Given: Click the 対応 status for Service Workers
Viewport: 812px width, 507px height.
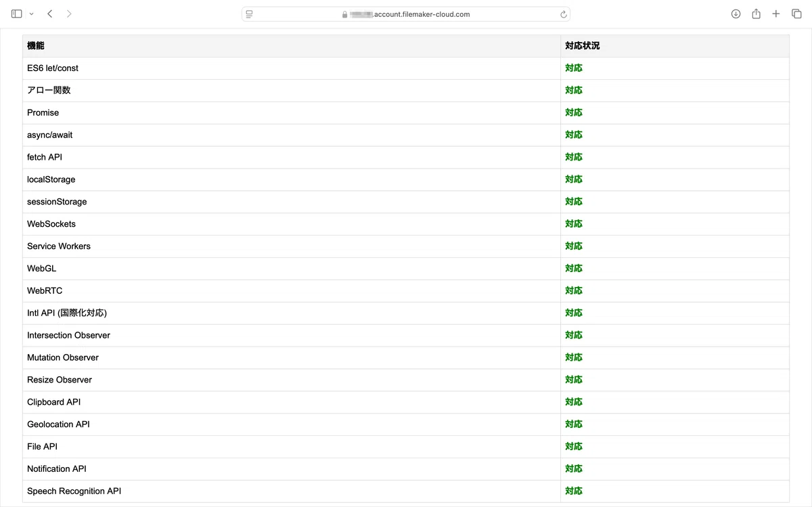Looking at the screenshot, I should point(574,246).
